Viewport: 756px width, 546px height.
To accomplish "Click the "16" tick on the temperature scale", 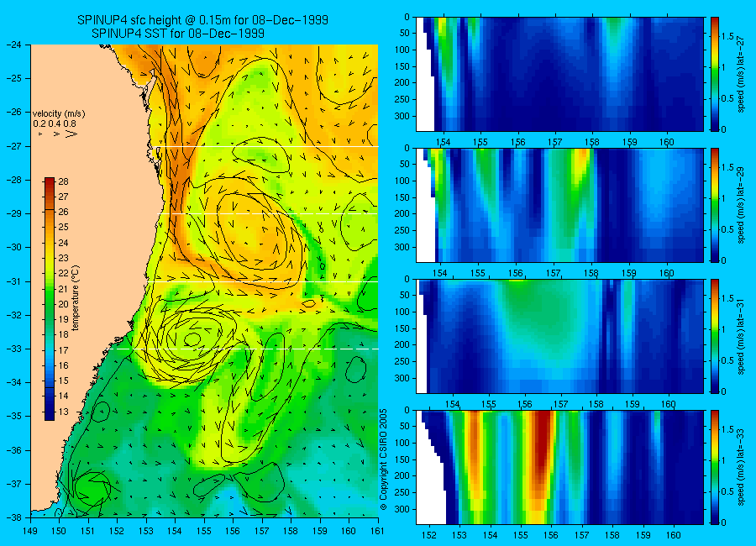I will click(64, 365).
